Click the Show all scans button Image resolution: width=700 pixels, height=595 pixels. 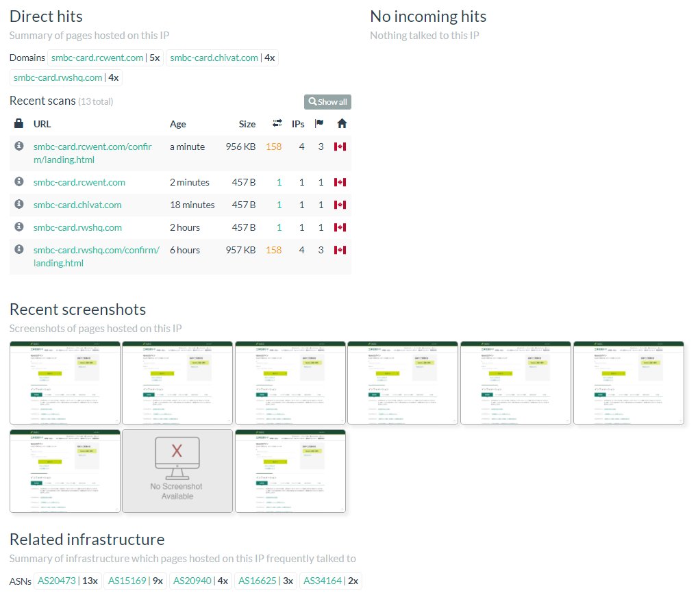point(327,102)
